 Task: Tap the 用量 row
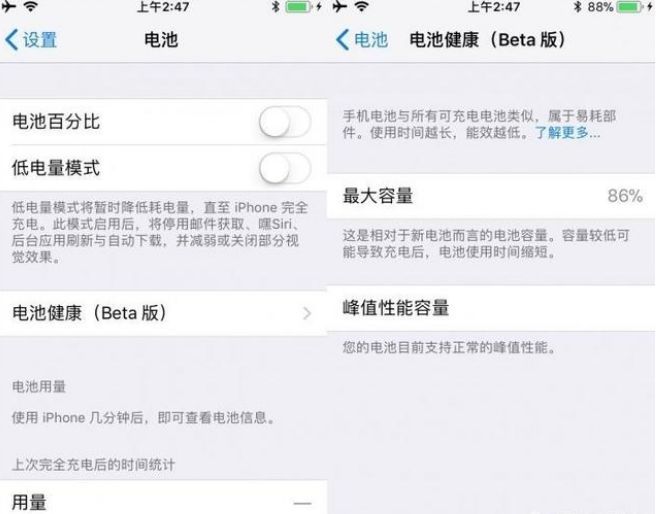[163, 498]
